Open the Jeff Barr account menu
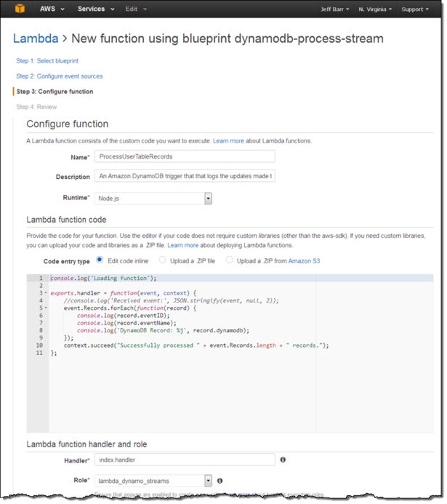 click(x=334, y=9)
